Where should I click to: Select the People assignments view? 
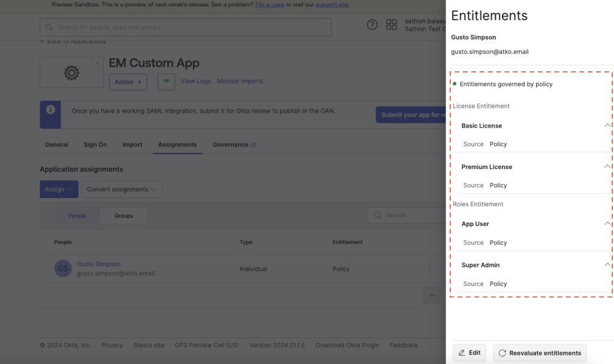pos(77,215)
